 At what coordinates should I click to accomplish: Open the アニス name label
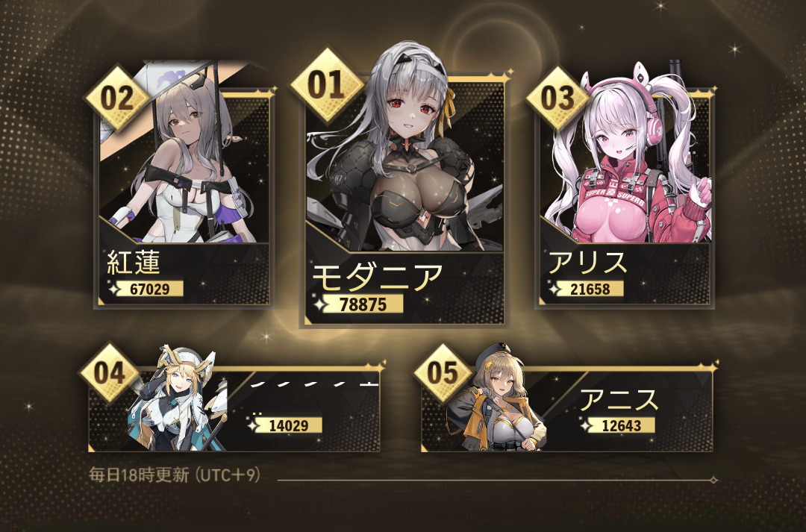coord(619,401)
